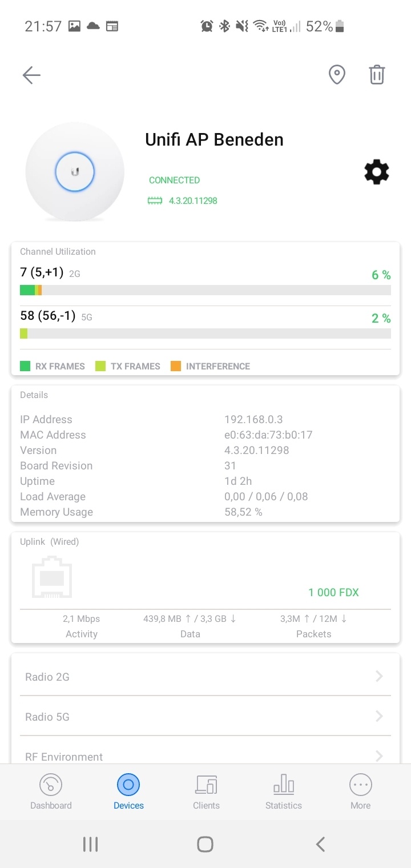Switch to the Clients tab
Image resolution: width=411 pixels, height=868 pixels.
206,791
